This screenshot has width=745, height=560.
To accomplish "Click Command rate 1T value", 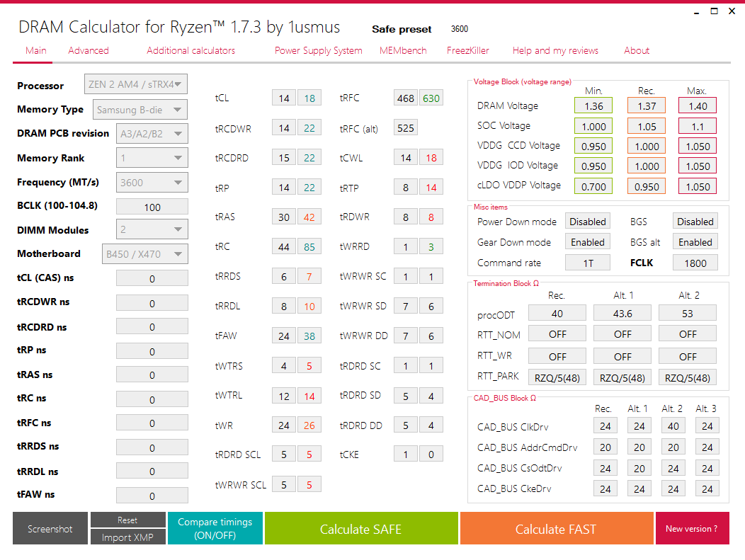I will (x=588, y=263).
